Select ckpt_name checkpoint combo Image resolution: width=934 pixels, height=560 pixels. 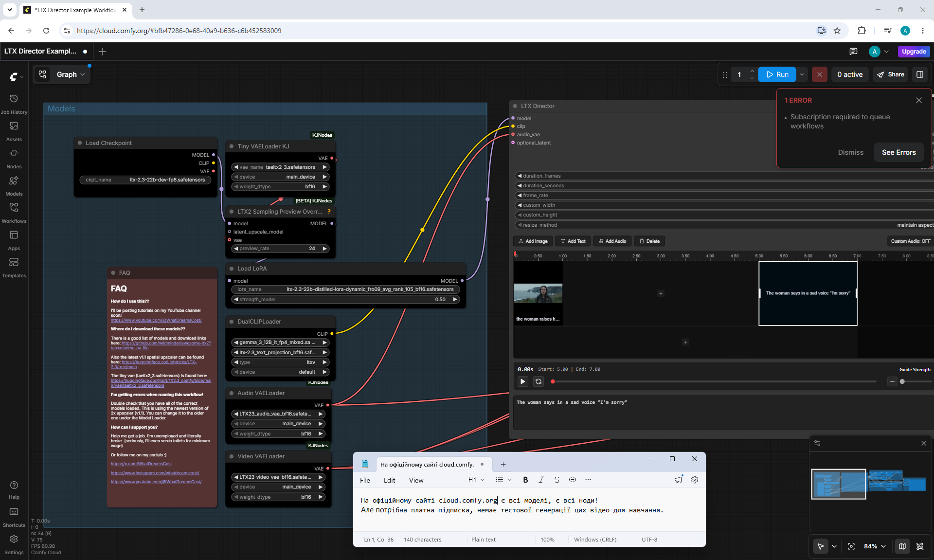tap(145, 180)
